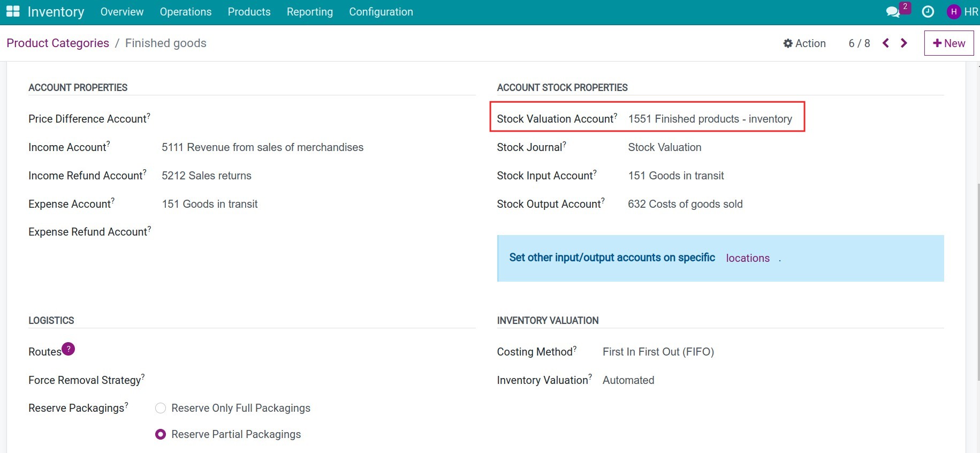Open the Reporting menu

310,12
